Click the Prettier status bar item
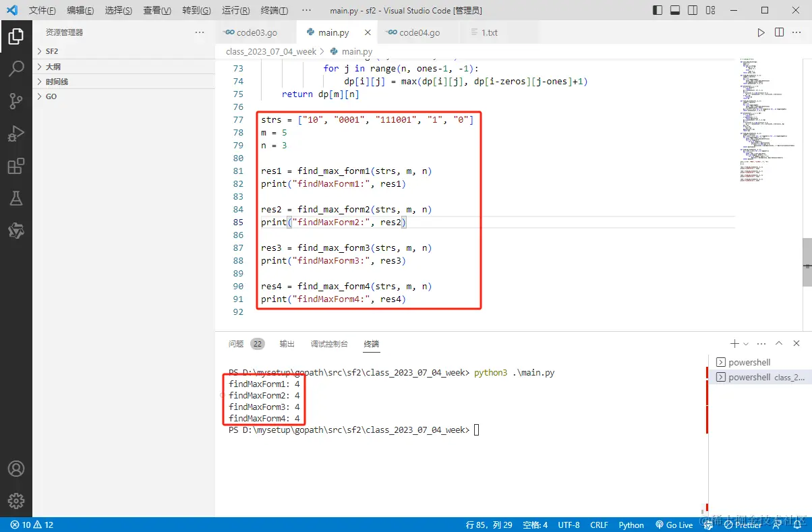812x532 pixels. point(743,525)
